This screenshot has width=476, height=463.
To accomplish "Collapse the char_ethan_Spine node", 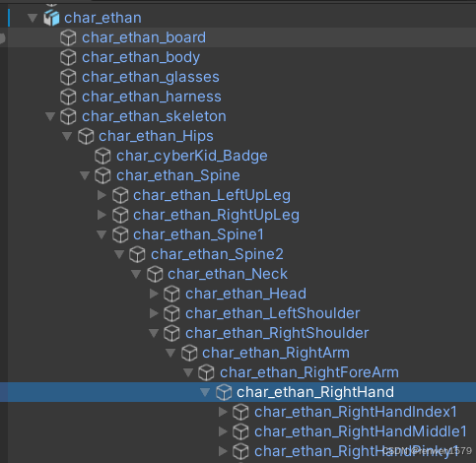I will click(85, 175).
